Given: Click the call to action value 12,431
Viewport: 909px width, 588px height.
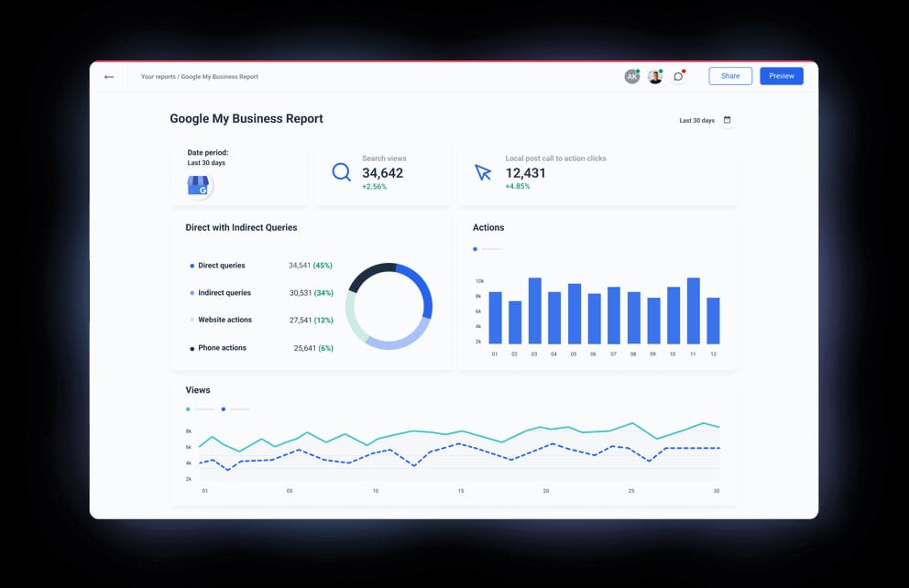Looking at the screenshot, I should coord(525,172).
